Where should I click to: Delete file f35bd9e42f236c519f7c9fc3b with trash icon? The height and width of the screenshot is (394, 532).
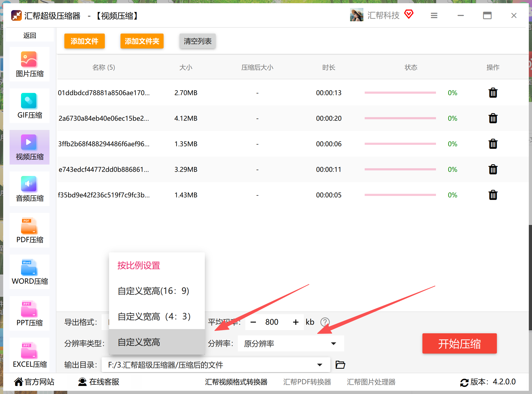point(493,195)
